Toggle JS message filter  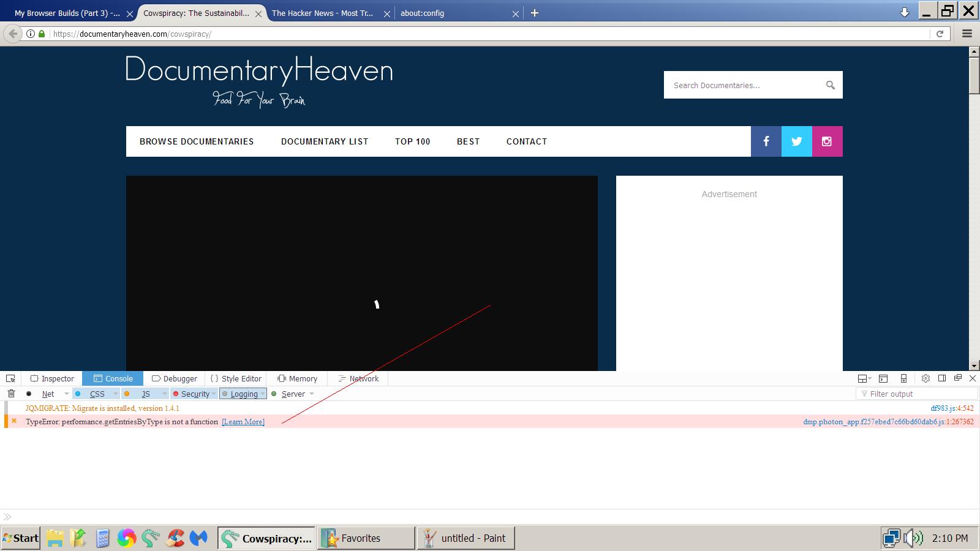[145, 394]
